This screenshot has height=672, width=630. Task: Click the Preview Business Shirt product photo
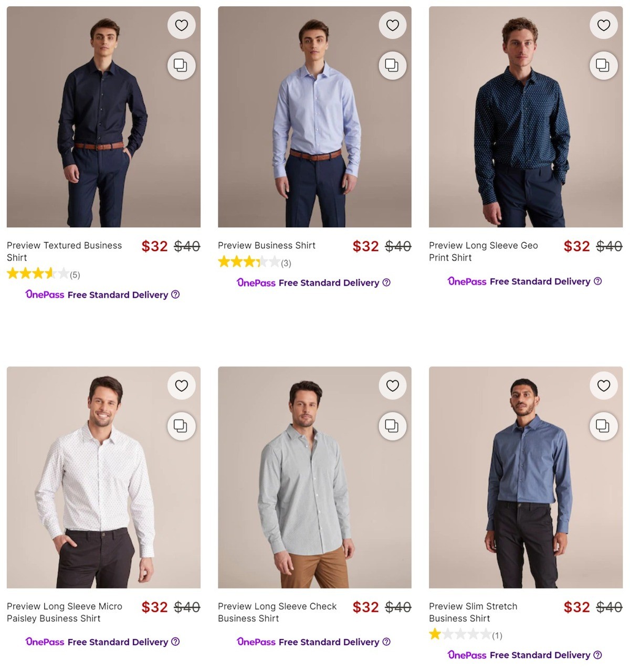click(x=314, y=115)
